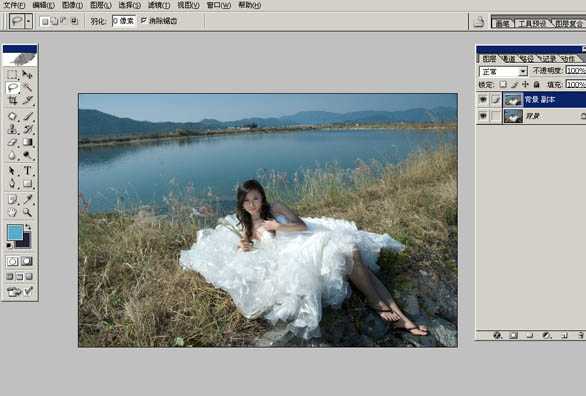Image resolution: width=586 pixels, height=396 pixels.
Task: Select the Crop tool
Action: click(13, 100)
